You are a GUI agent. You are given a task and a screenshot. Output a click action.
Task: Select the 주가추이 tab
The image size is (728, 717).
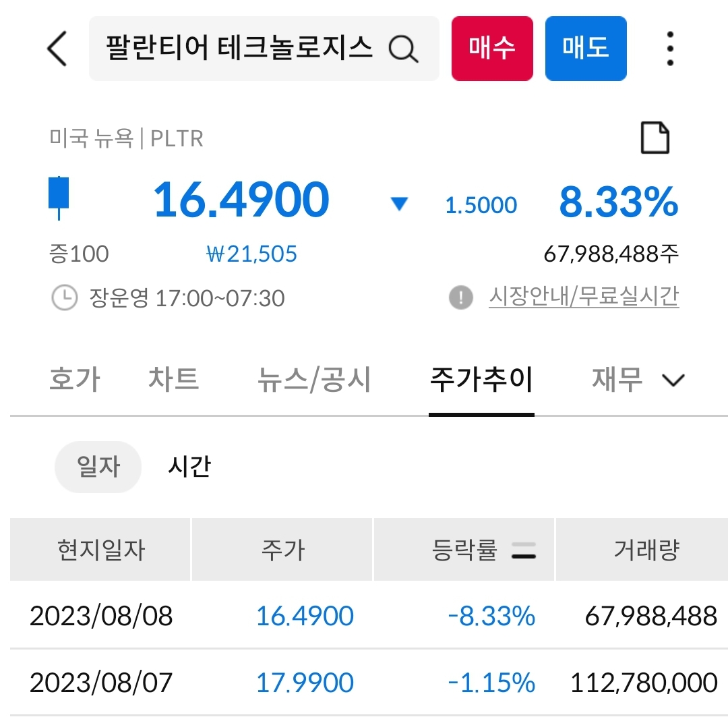pos(481,379)
